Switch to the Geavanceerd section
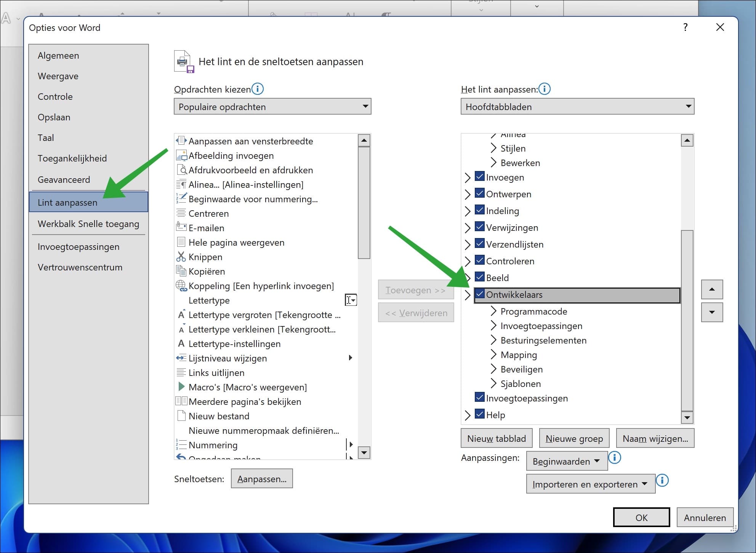 (x=64, y=179)
